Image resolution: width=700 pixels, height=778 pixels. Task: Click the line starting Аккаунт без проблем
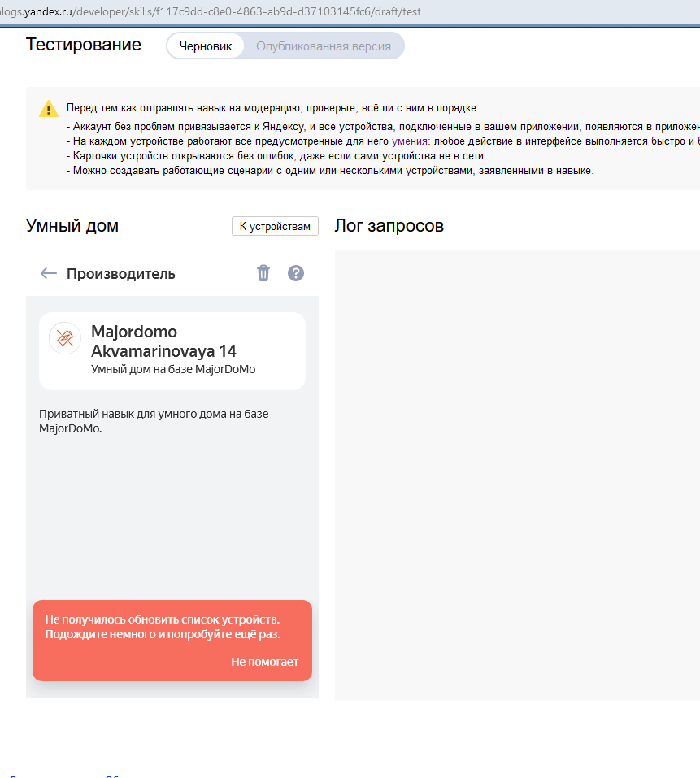(x=383, y=127)
